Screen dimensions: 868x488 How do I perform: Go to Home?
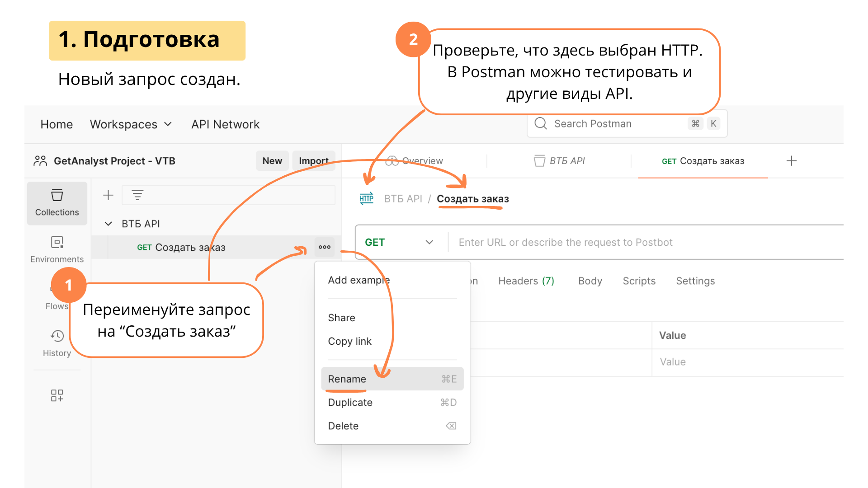57,124
